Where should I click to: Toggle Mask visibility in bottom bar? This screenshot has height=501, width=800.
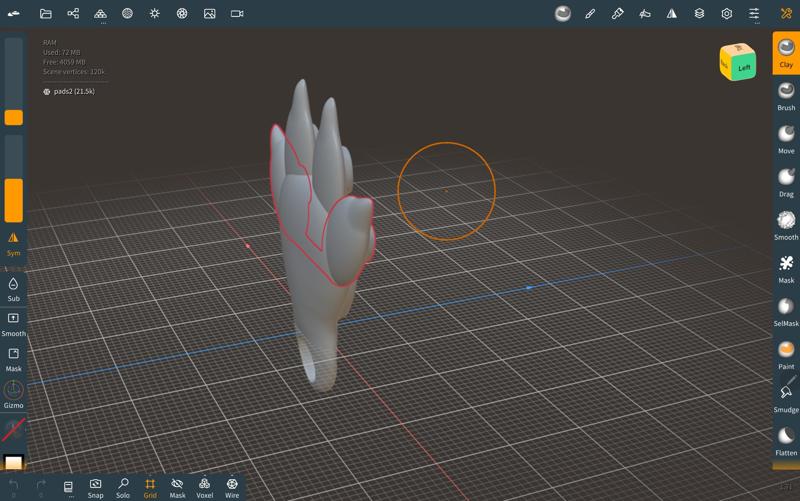(x=177, y=488)
